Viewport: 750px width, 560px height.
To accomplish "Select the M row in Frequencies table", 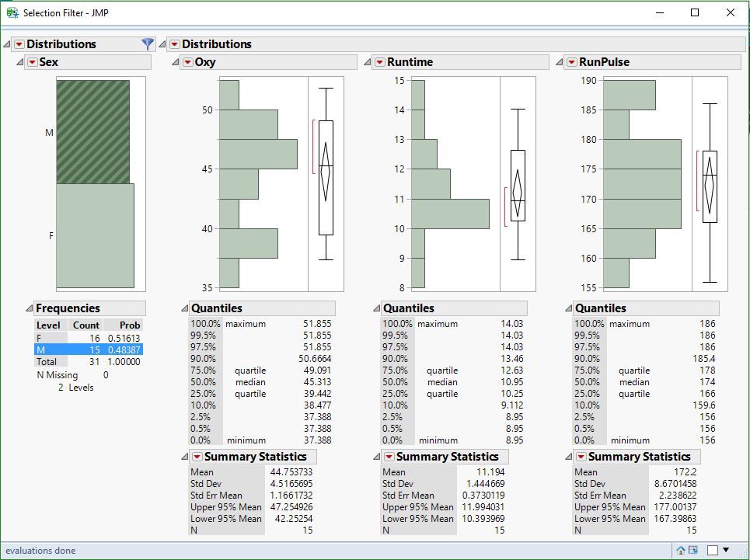I will (89, 350).
